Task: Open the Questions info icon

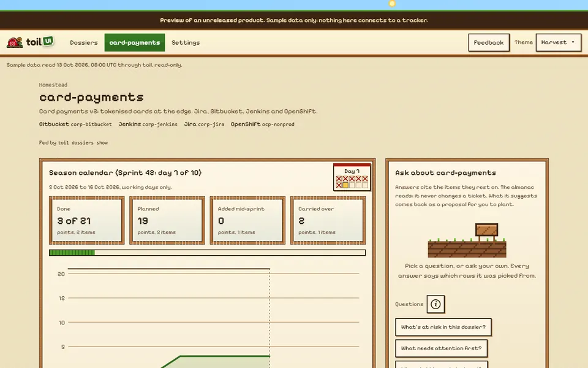Action: 435,304
